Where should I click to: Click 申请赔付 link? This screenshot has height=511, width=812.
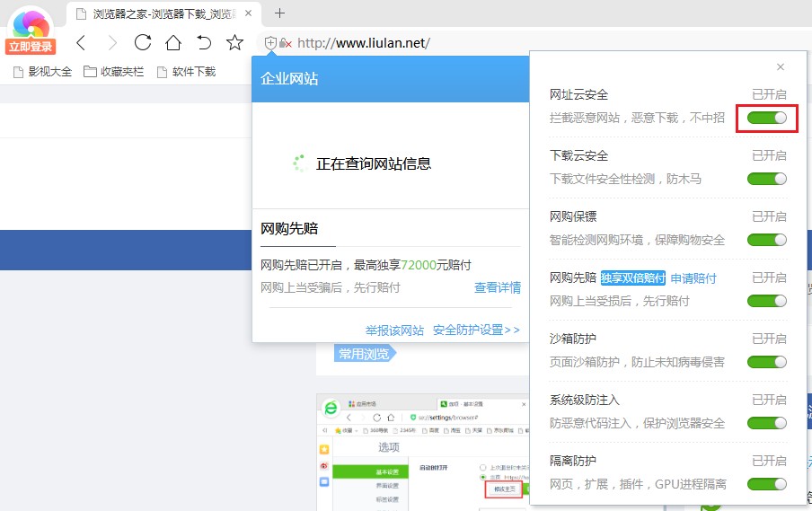coord(693,278)
